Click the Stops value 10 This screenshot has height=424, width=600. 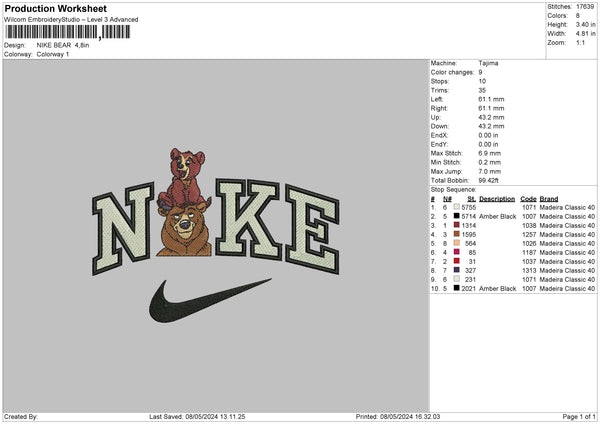tap(482, 81)
